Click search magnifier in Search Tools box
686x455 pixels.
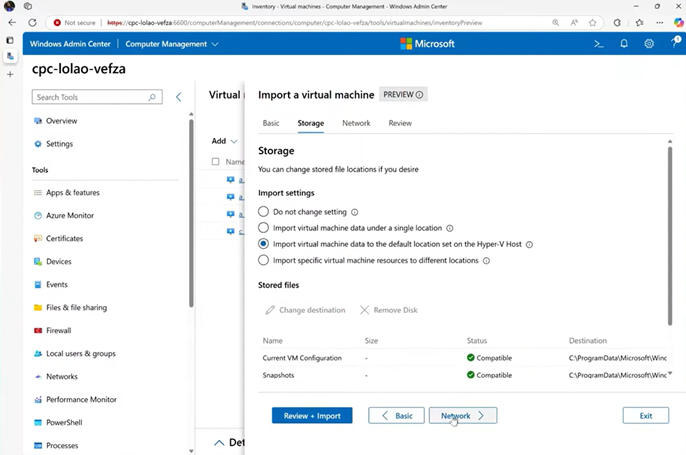point(152,97)
